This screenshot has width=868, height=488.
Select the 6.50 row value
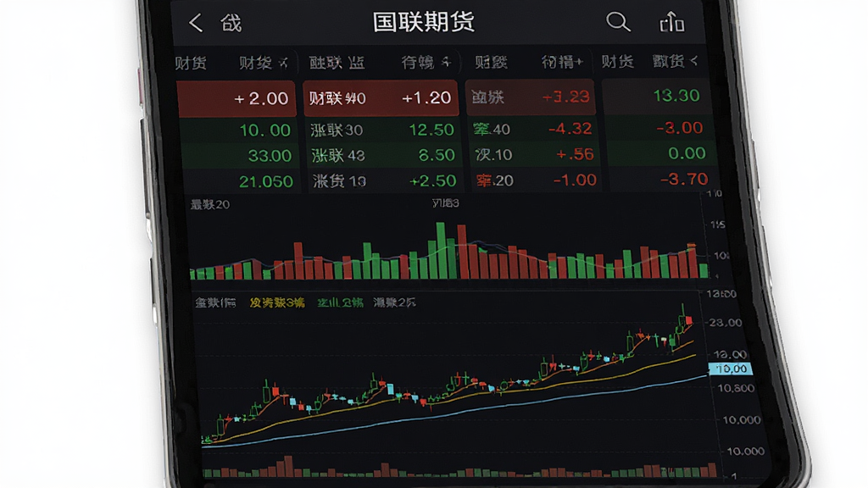pos(437,155)
